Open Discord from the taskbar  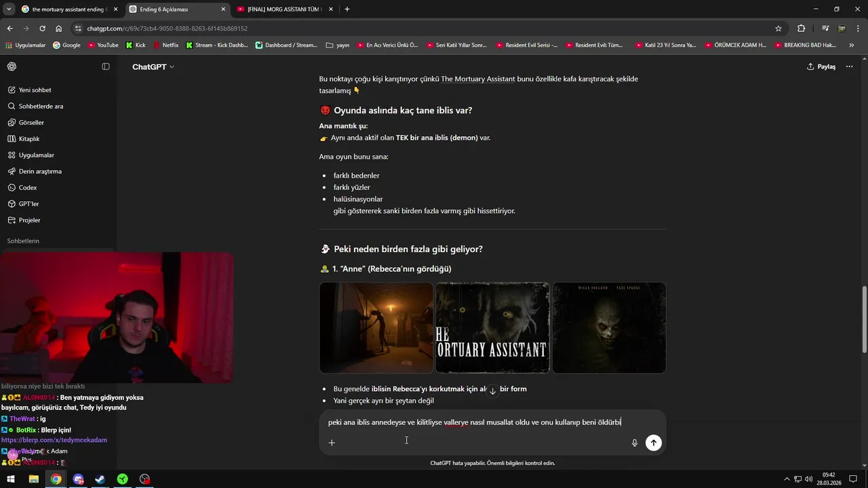coord(78,479)
